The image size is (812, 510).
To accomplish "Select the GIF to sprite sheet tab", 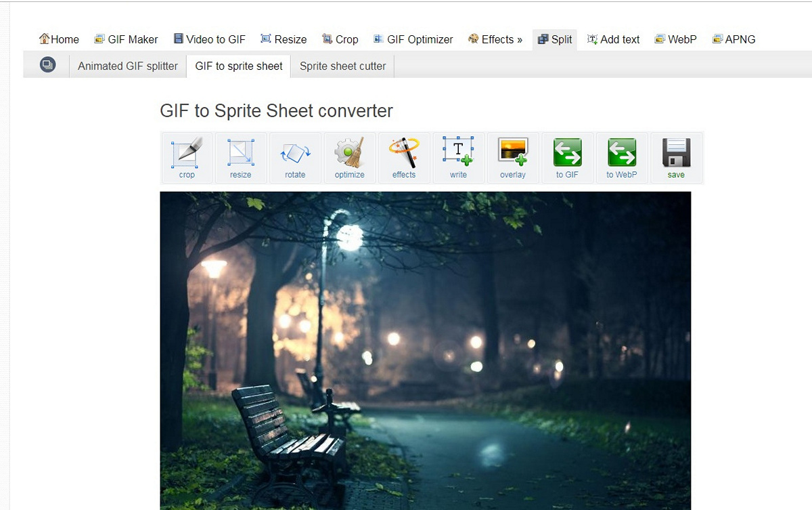I will coord(239,66).
